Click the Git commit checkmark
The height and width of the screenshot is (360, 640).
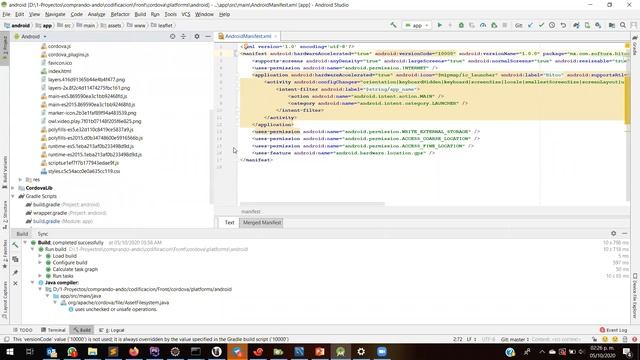pos(541,25)
